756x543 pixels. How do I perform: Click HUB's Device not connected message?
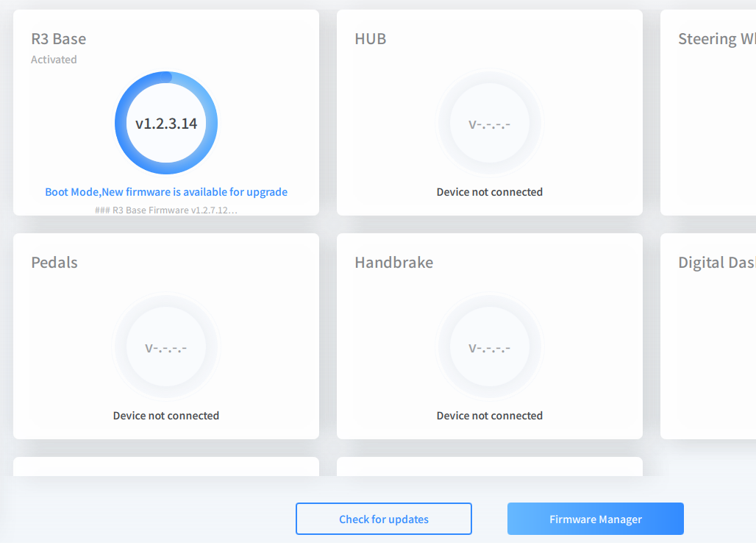coord(490,192)
